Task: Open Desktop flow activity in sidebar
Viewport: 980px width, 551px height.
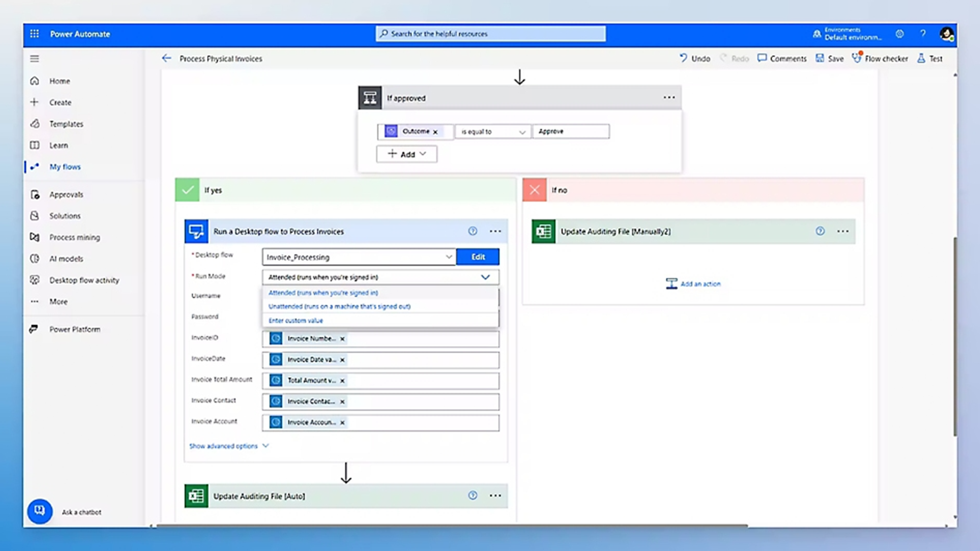Action: pos(84,280)
